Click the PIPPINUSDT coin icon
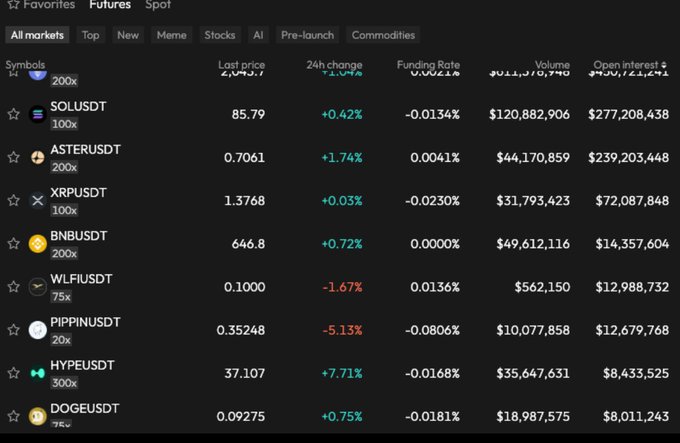Viewport: 680px width, 443px height. [x=38, y=330]
